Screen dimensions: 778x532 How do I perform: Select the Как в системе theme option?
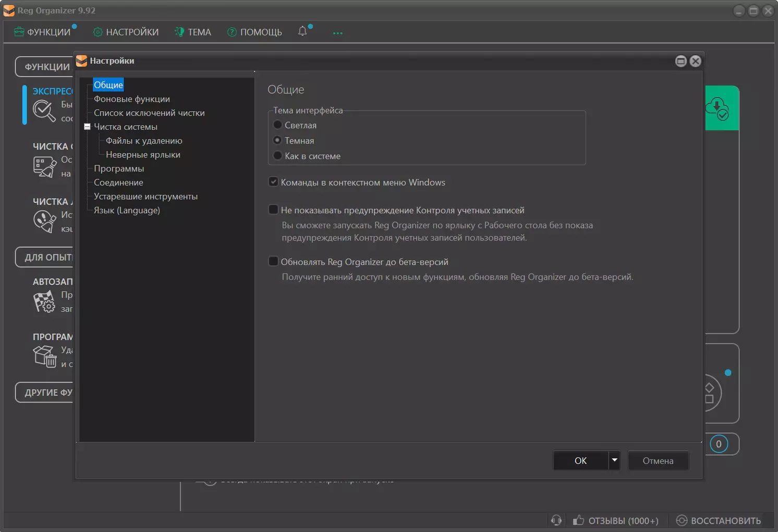tap(277, 156)
